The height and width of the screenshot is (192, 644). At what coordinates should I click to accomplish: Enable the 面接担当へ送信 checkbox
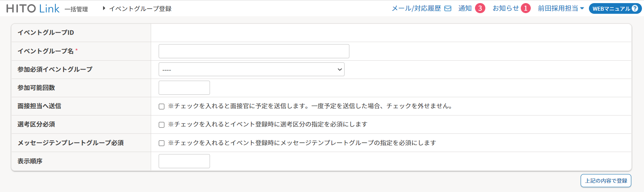[x=161, y=107]
